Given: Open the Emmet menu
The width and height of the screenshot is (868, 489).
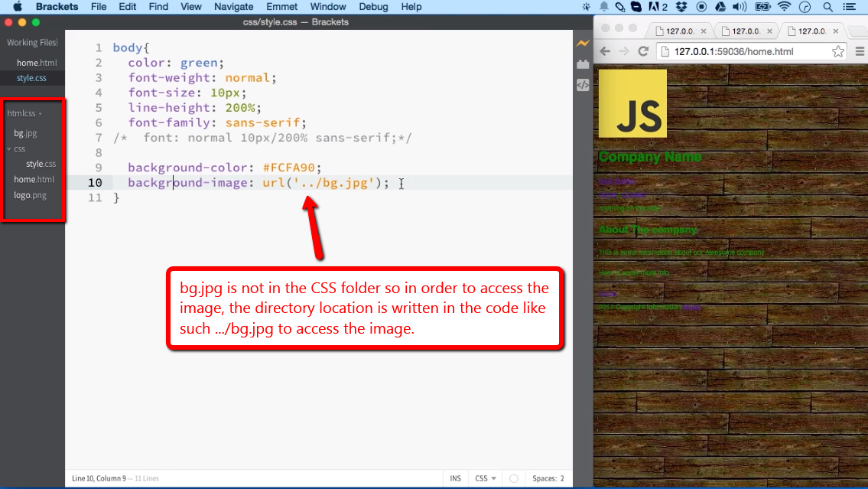Looking at the screenshot, I should [x=281, y=7].
